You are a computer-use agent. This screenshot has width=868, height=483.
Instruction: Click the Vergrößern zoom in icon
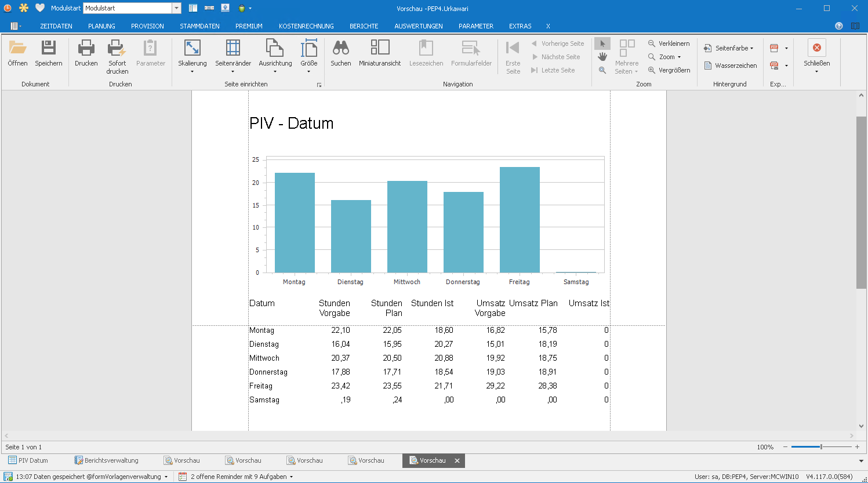click(x=652, y=70)
